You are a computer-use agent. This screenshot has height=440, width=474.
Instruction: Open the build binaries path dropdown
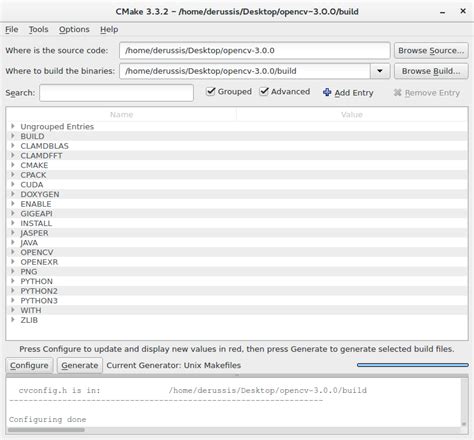coord(380,71)
